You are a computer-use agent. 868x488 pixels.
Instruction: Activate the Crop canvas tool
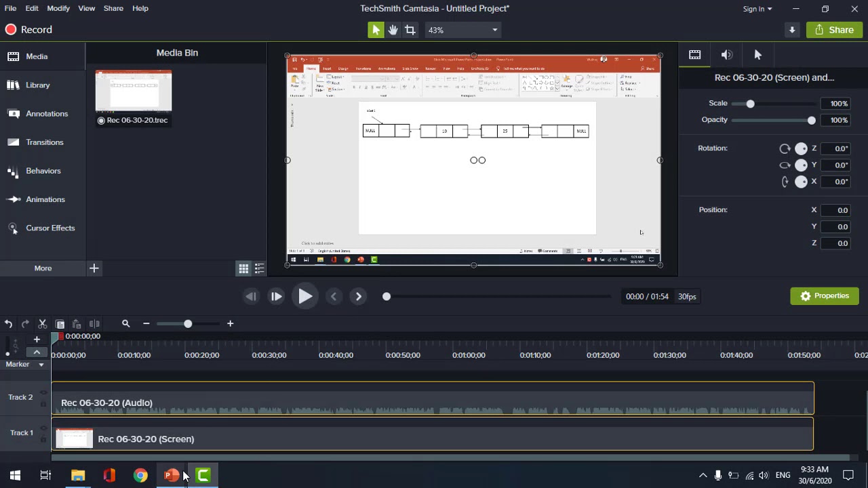tap(410, 30)
